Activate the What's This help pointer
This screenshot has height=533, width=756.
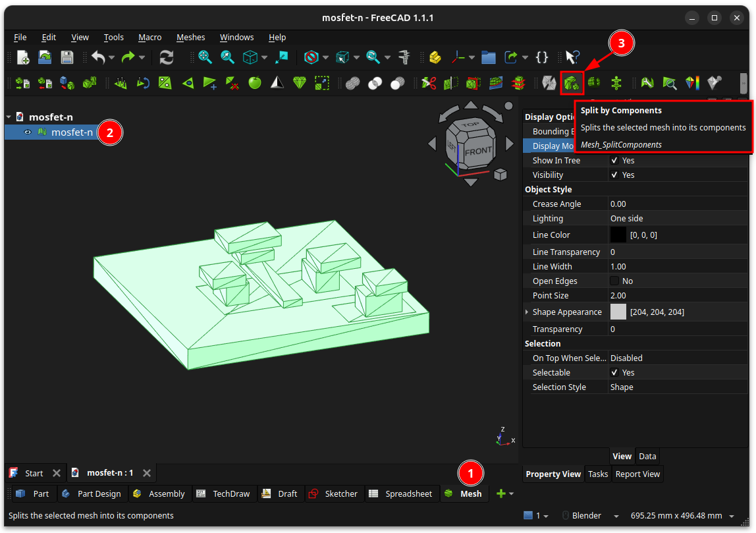tap(572, 57)
